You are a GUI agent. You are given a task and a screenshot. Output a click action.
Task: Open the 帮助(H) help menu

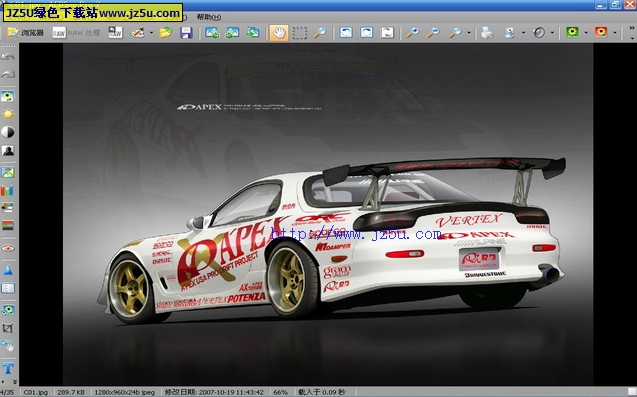coord(209,17)
